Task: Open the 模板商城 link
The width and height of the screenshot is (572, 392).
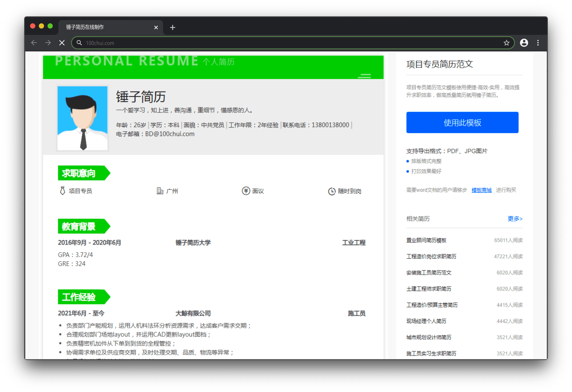Action: click(481, 190)
